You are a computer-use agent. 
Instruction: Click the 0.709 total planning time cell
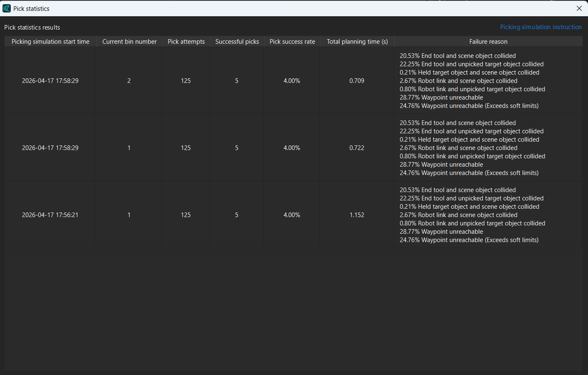pyautogui.click(x=357, y=81)
